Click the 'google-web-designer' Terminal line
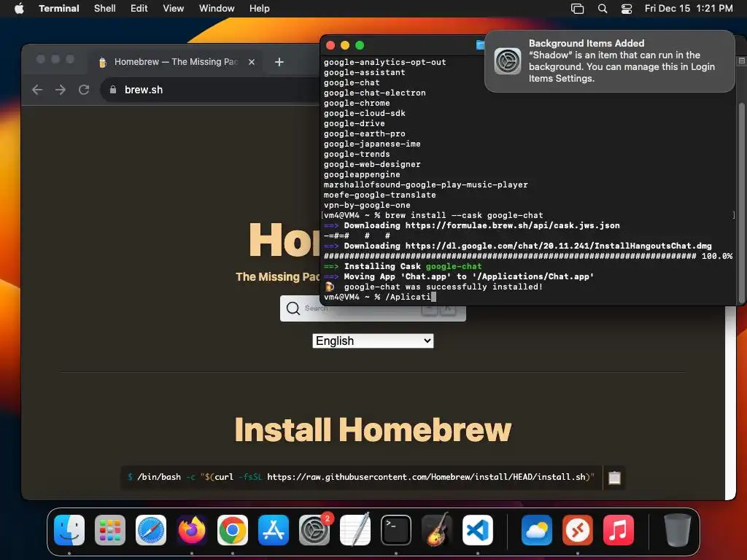The image size is (747, 560). click(372, 164)
